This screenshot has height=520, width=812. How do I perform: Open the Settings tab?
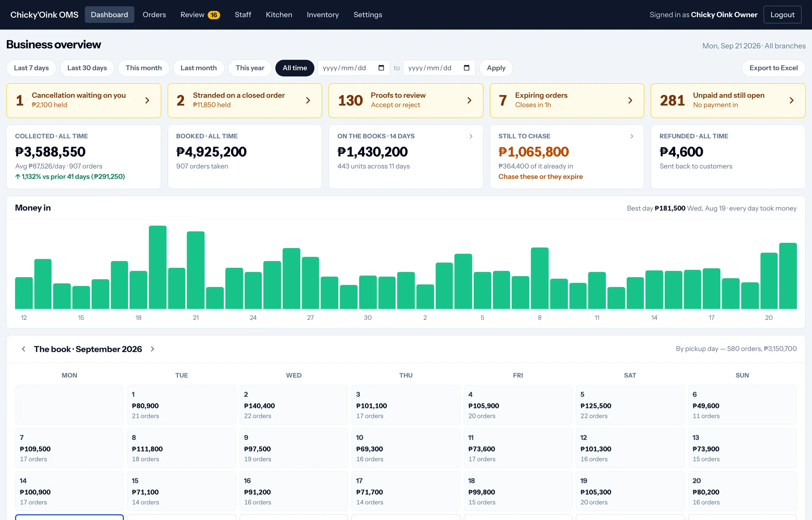point(368,15)
